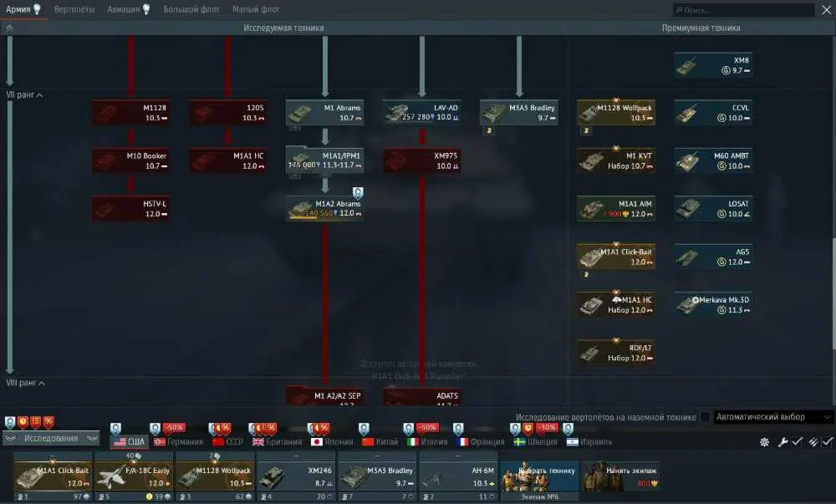Viewport: 836px width, 504px height.
Task: Click the auto-refill ammunition icon
Action: 813,441
